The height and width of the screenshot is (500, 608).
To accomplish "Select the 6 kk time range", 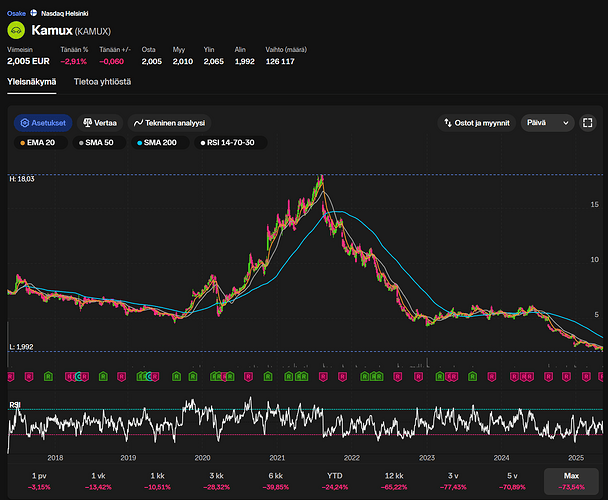I will (276, 481).
